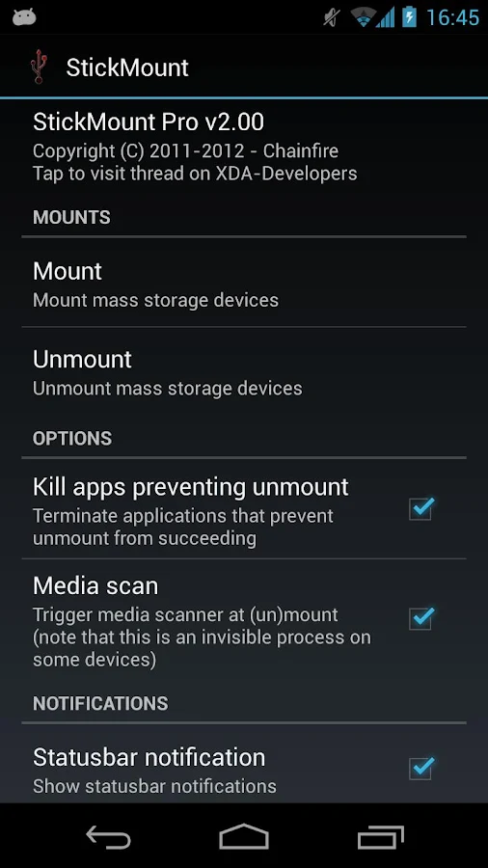
Task: Uncheck Kill apps preventing unmount checkbox
Action: (421, 508)
